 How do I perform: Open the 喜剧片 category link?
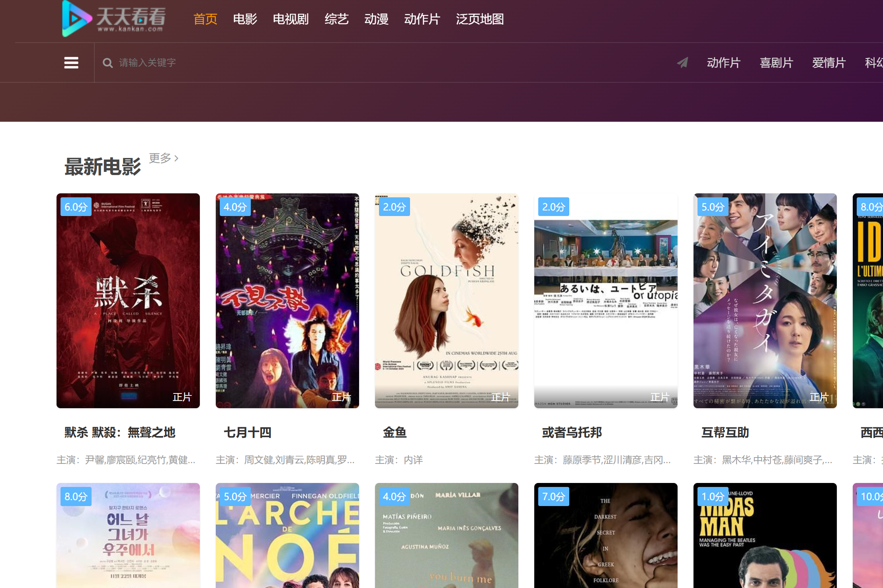(776, 63)
